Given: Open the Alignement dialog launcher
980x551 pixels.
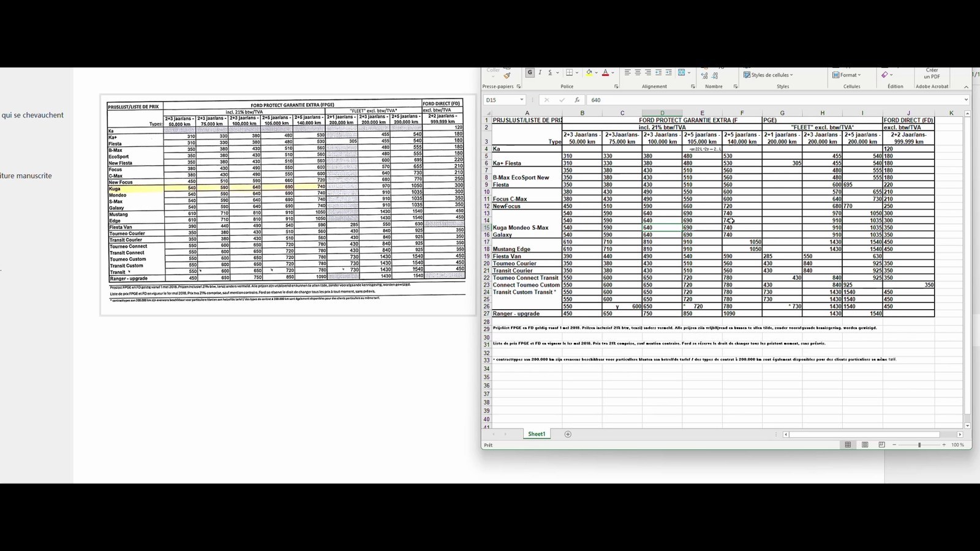Looking at the screenshot, I should click(x=693, y=86).
